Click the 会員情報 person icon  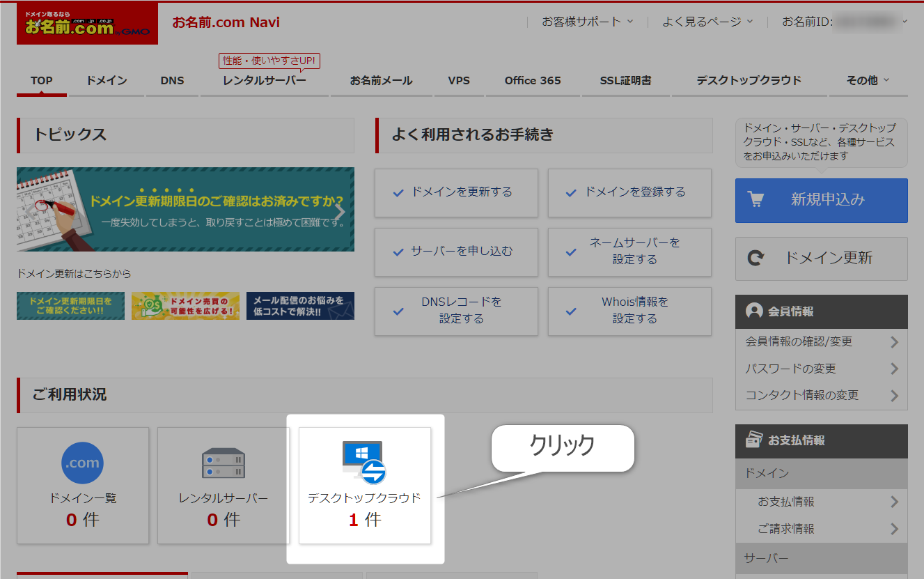point(754,311)
